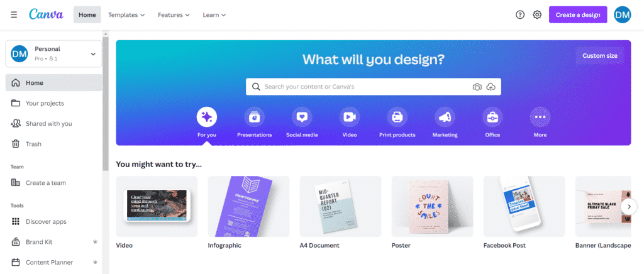Choose the Video category icon
Image resolution: width=644 pixels, height=274 pixels.
pos(350,118)
